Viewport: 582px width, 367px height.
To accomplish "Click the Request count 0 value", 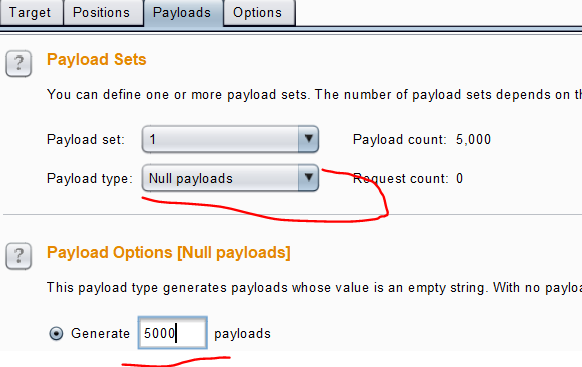I will point(460,178).
